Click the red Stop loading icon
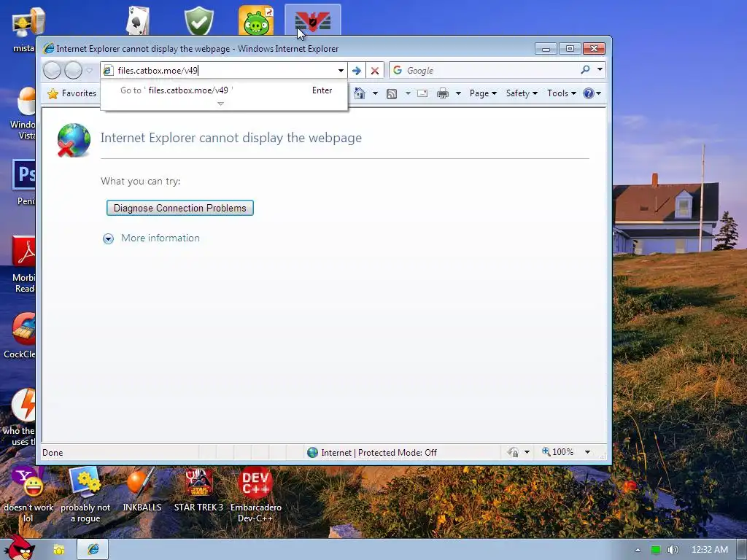 (375, 71)
